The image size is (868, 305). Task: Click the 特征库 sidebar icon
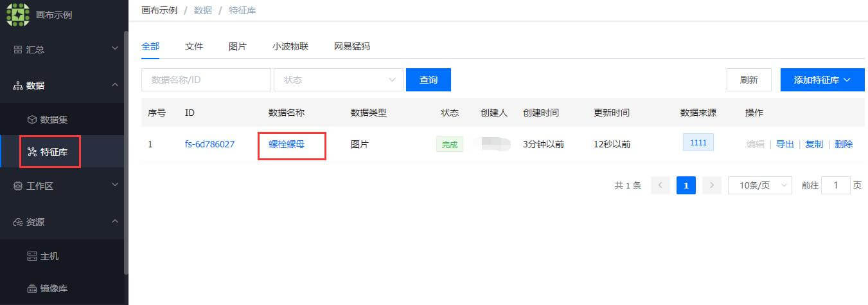pyautogui.click(x=31, y=152)
